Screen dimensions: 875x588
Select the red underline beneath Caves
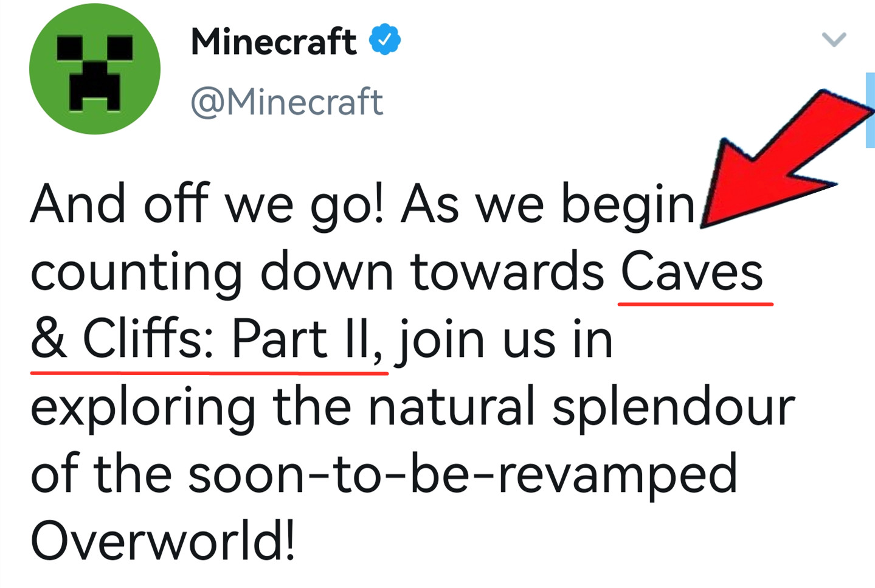pos(695,302)
